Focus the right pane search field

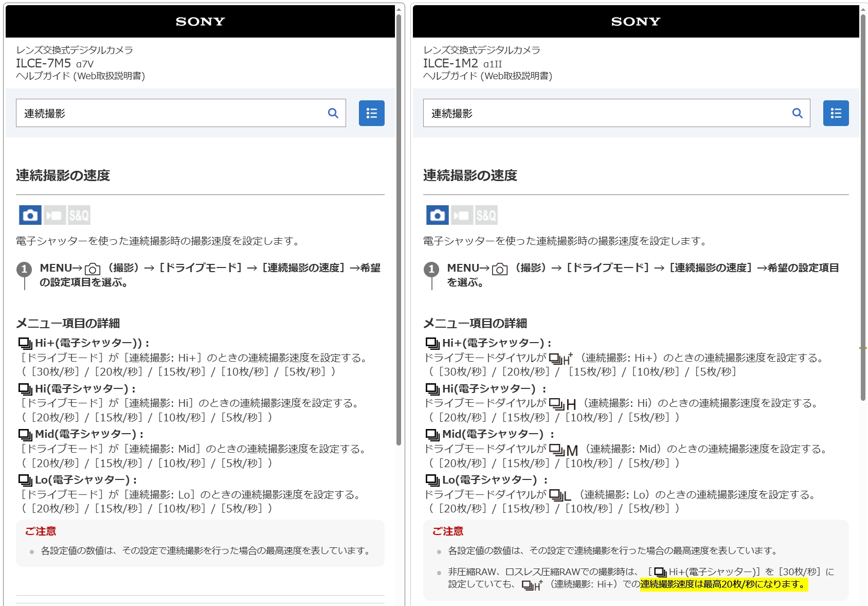click(607, 113)
